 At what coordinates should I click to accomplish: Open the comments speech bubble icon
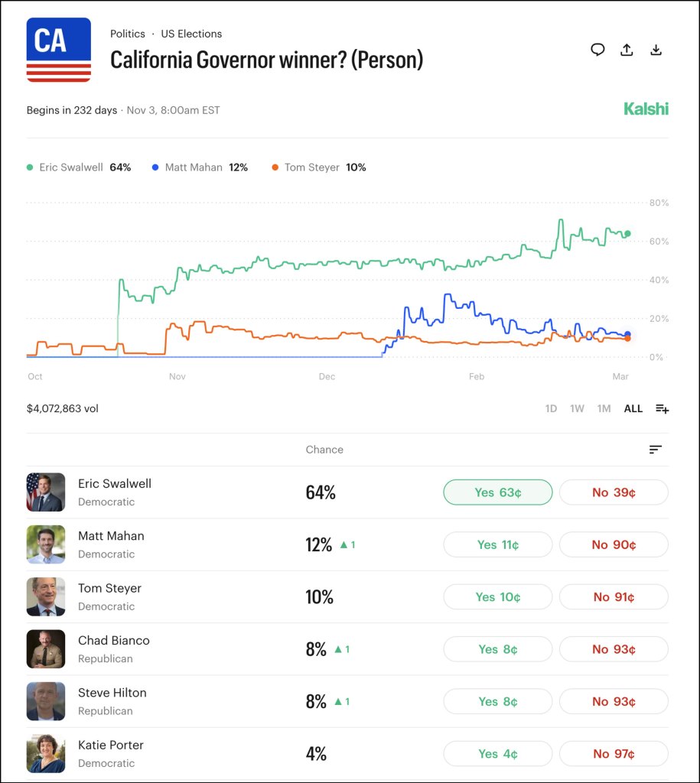[x=597, y=50]
